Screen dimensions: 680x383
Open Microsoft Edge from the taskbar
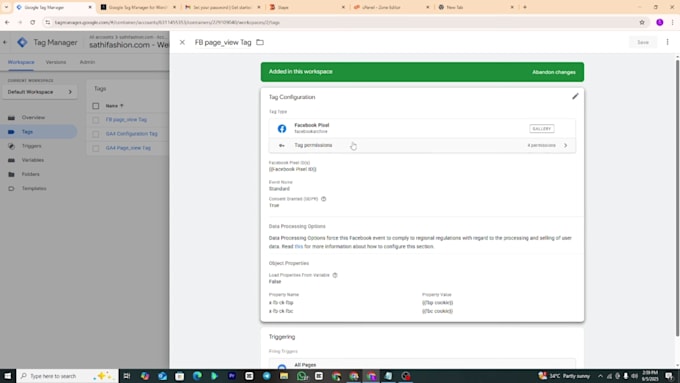click(x=197, y=376)
